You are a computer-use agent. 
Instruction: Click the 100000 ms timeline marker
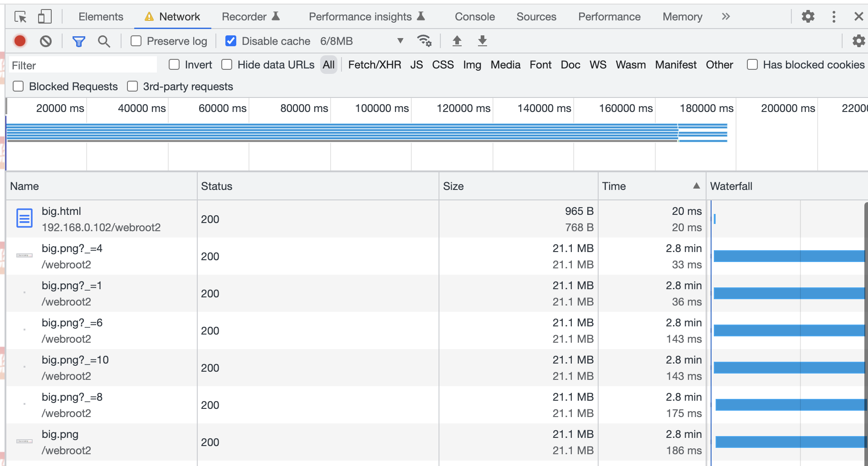click(x=382, y=108)
